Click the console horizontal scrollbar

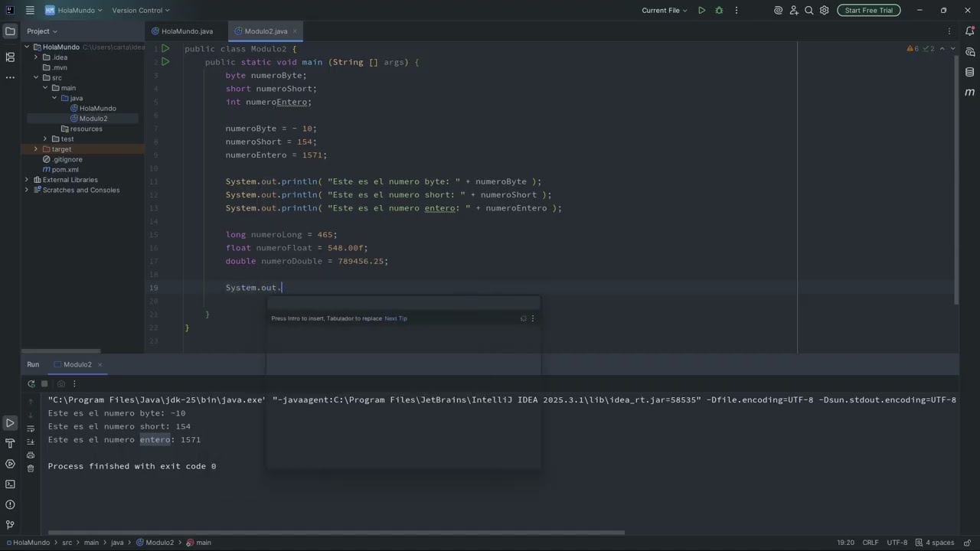336,533
